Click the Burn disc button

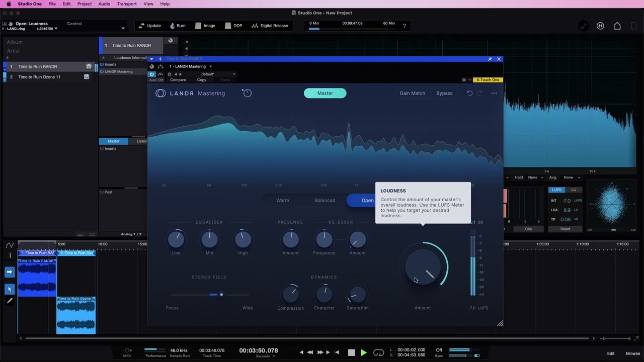click(x=178, y=26)
